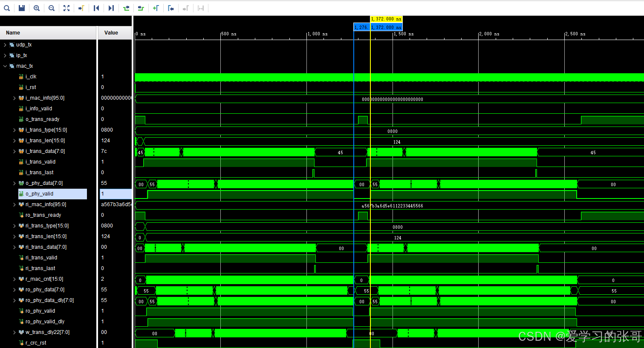Go to cursor position icon
644x348 pixels.
click(x=81, y=8)
